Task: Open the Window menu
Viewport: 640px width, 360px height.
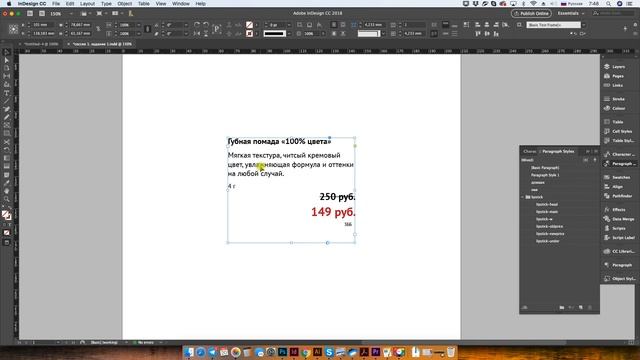Action: [x=180, y=4]
